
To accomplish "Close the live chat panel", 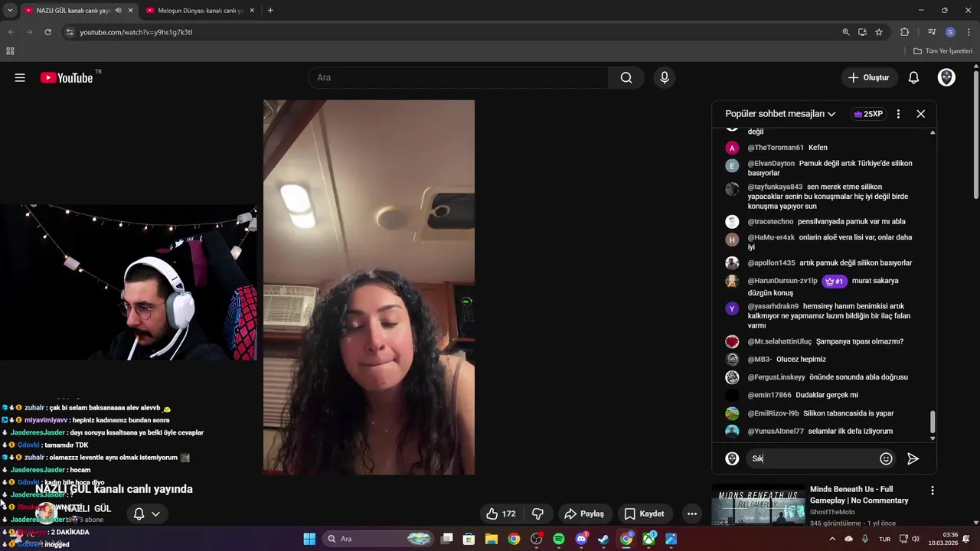I will point(920,113).
